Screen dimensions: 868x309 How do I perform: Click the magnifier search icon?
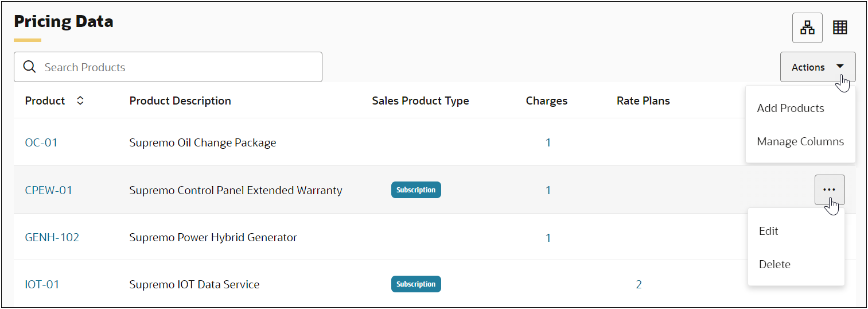pos(29,67)
